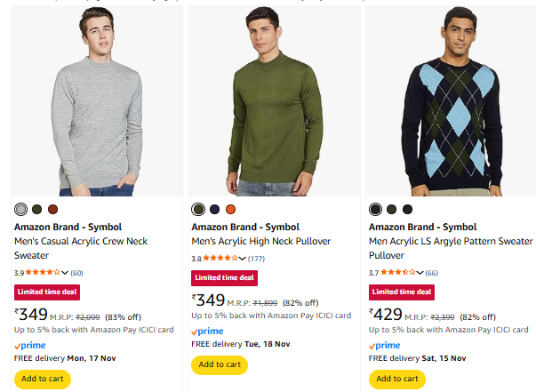Select the navy color swatch for the High Neck Pullover
The image size is (536, 392).
[x=214, y=210]
